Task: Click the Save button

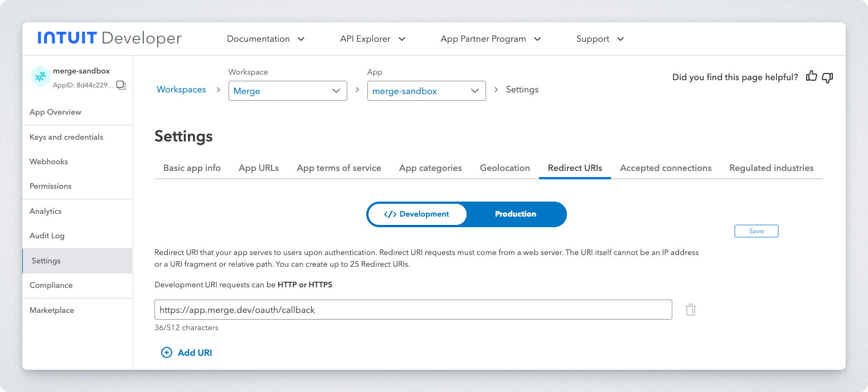Action: 756,231
